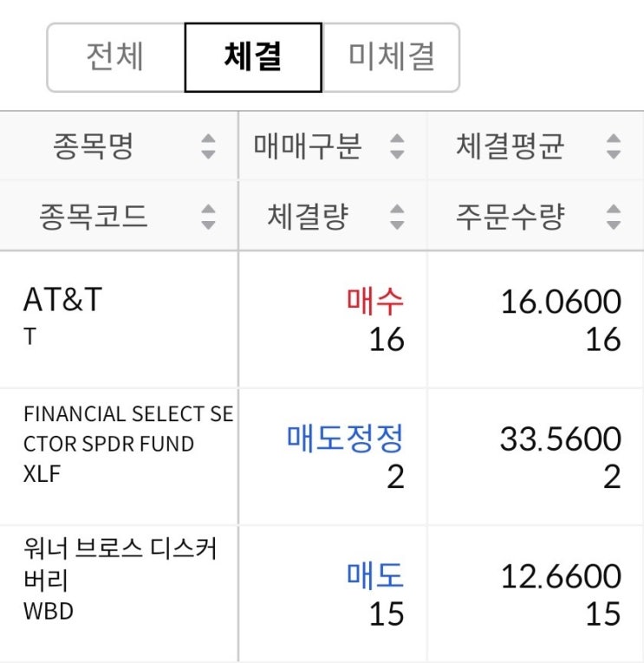
Task: Select the 체결 tab
Action: click(x=253, y=57)
